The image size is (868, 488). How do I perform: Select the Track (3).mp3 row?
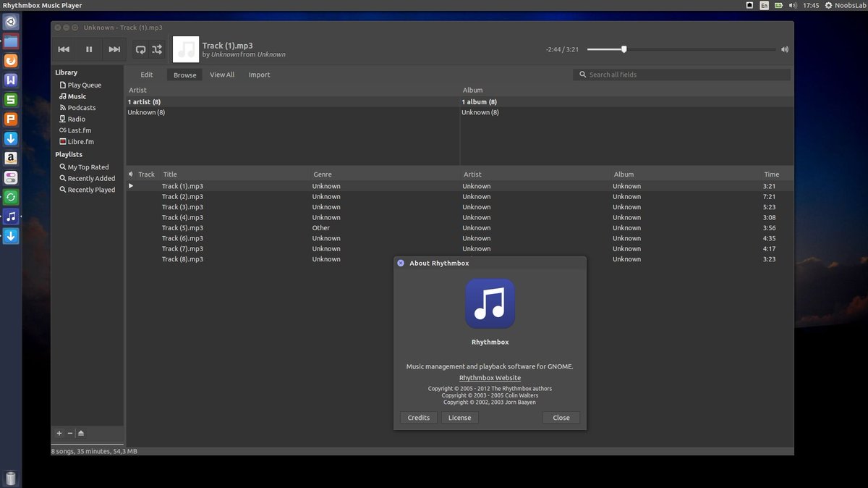coord(459,207)
